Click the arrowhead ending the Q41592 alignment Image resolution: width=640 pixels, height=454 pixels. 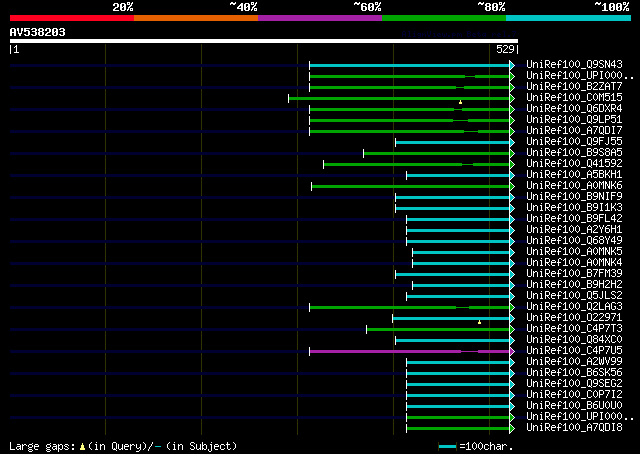(x=512, y=164)
